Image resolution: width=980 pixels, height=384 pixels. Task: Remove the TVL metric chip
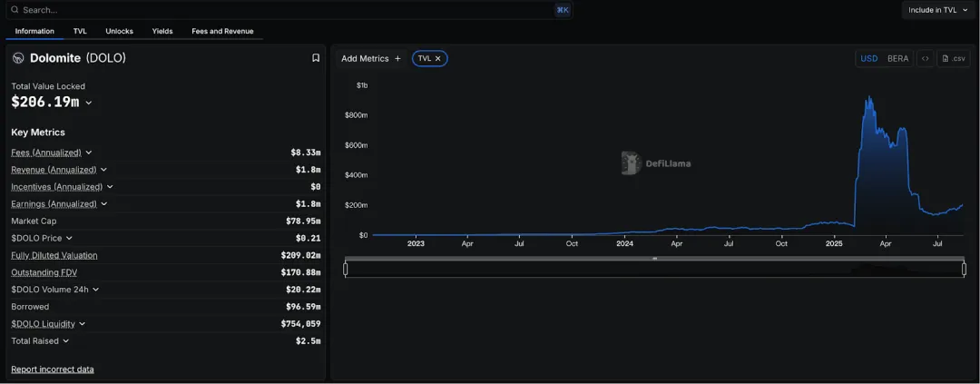(x=438, y=58)
